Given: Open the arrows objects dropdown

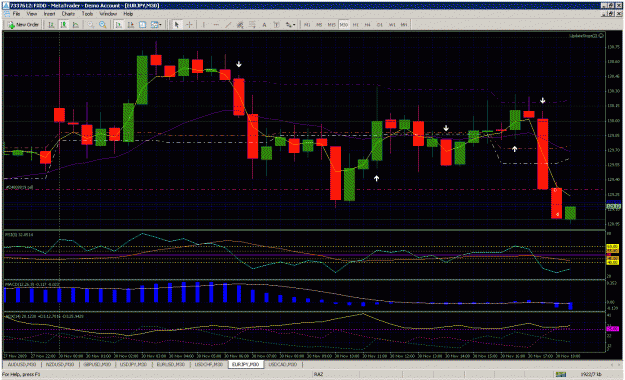Looking at the screenshot, I should 291,25.
